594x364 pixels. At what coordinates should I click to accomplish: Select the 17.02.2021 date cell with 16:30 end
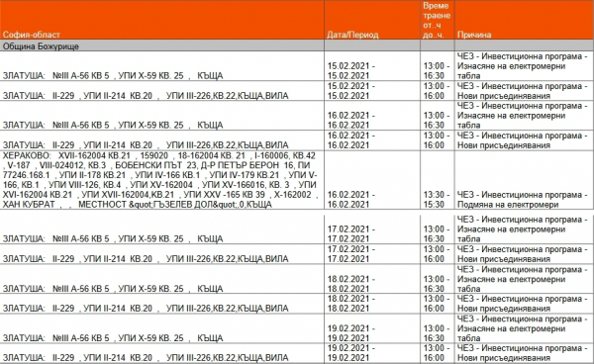click(372, 229)
